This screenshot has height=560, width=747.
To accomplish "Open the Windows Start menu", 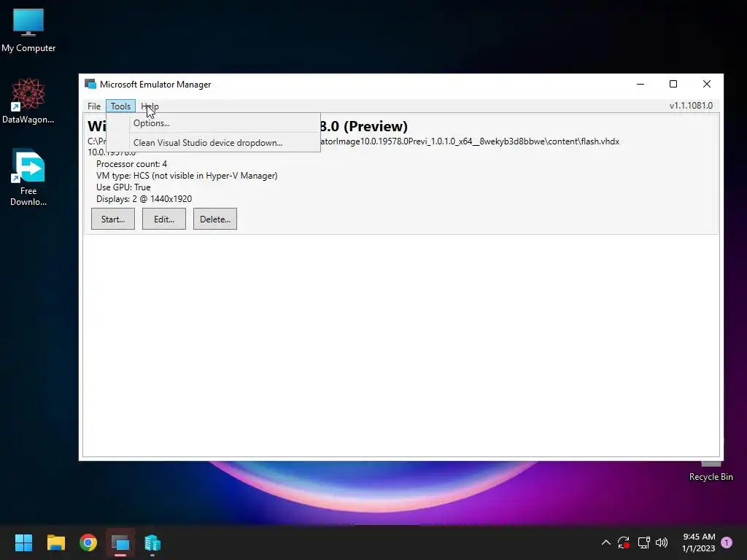I will [23, 542].
